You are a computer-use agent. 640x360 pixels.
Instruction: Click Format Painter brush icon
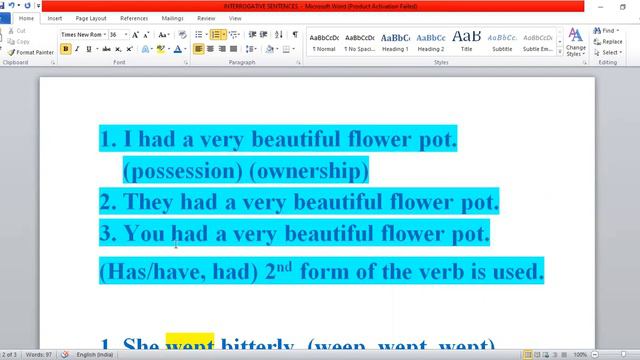(x=11, y=52)
